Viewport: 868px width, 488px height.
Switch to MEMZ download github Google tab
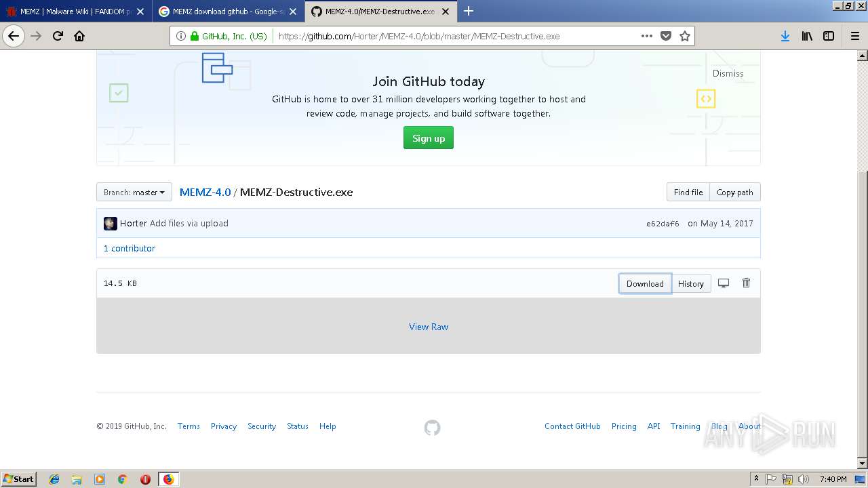(227, 12)
